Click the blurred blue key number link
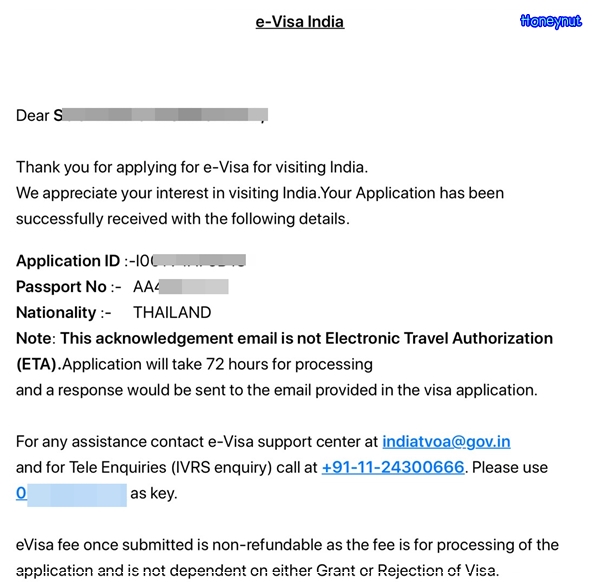The image size is (600, 582). click(x=71, y=494)
